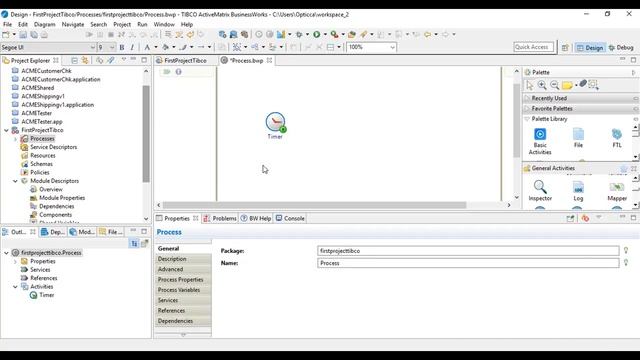Switch to the FirstProjectTibco editor tab
The width and height of the screenshot is (640, 360).
tap(181, 60)
